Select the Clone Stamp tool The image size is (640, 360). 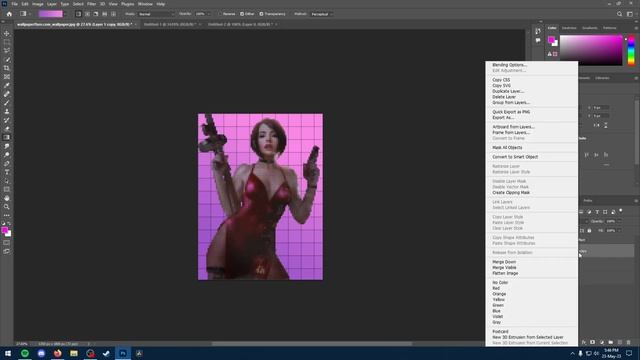(x=7, y=111)
